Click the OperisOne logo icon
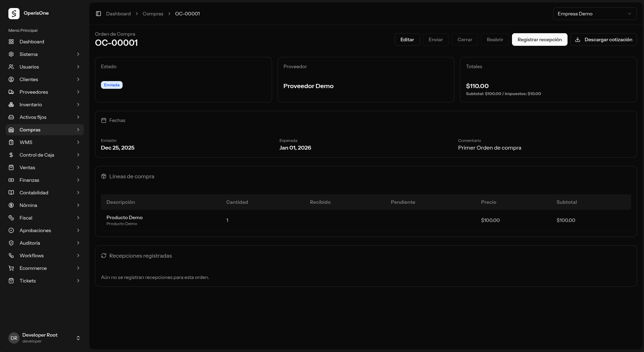This screenshot has height=352, width=644. point(14,14)
